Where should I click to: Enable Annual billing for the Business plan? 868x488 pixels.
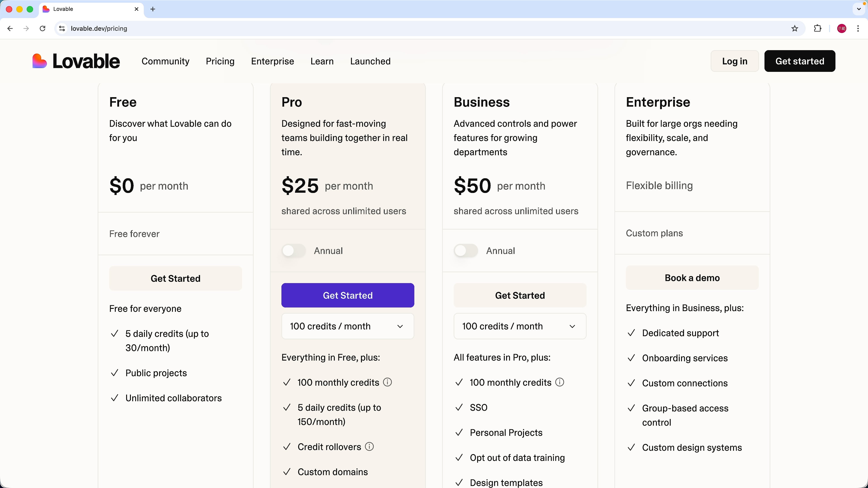point(465,251)
